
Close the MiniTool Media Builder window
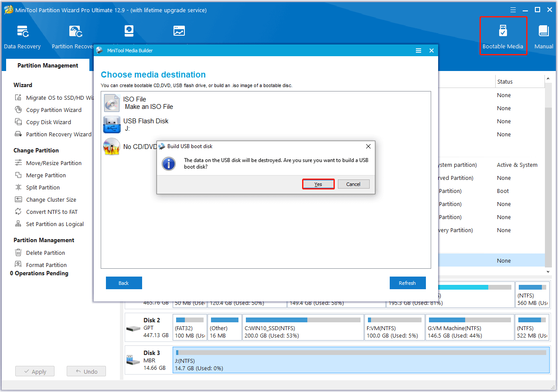[432, 51]
